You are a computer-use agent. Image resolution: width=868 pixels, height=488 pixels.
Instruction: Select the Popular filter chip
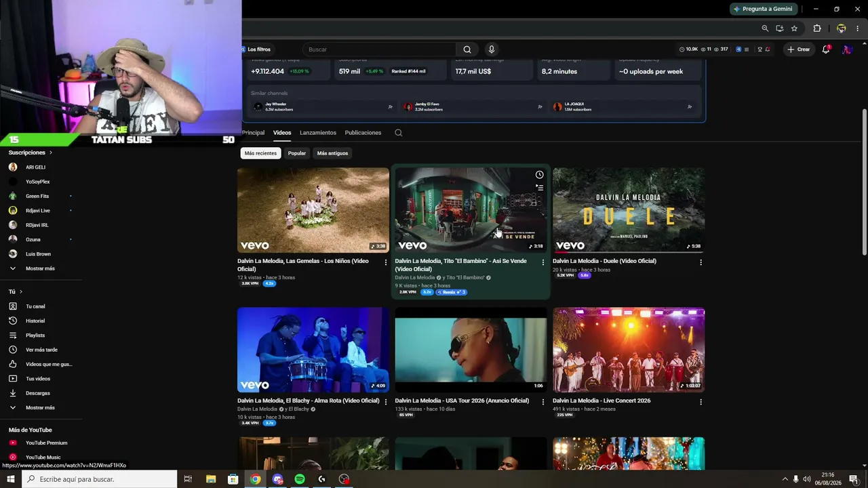tap(297, 153)
